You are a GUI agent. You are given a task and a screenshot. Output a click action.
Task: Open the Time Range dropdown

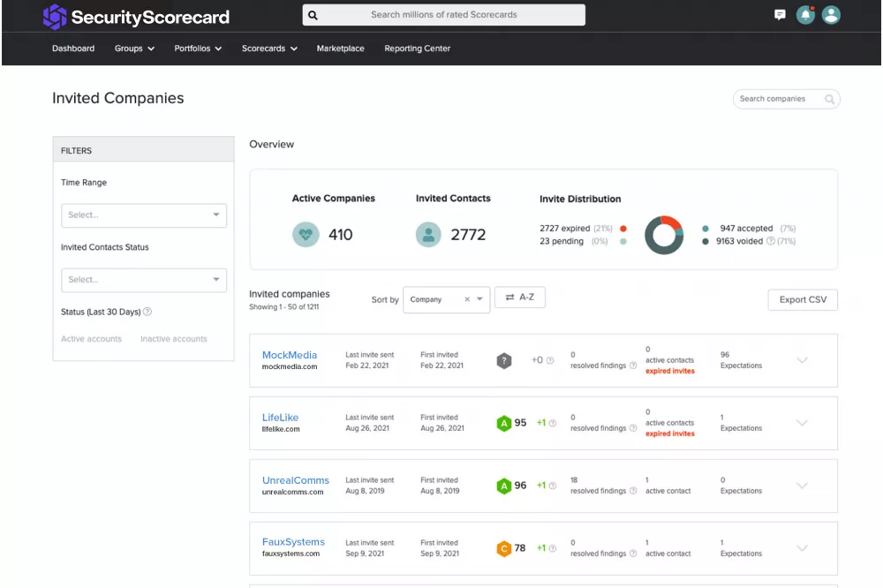144,215
